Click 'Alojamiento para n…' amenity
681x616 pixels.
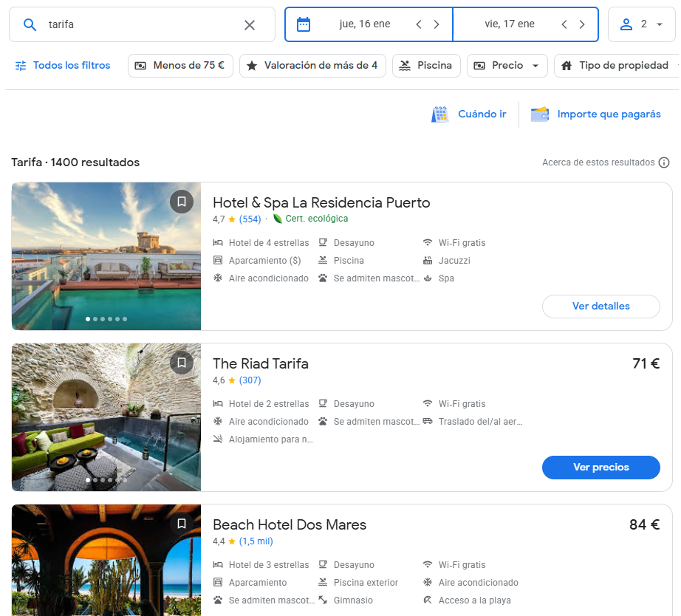tap(270, 439)
